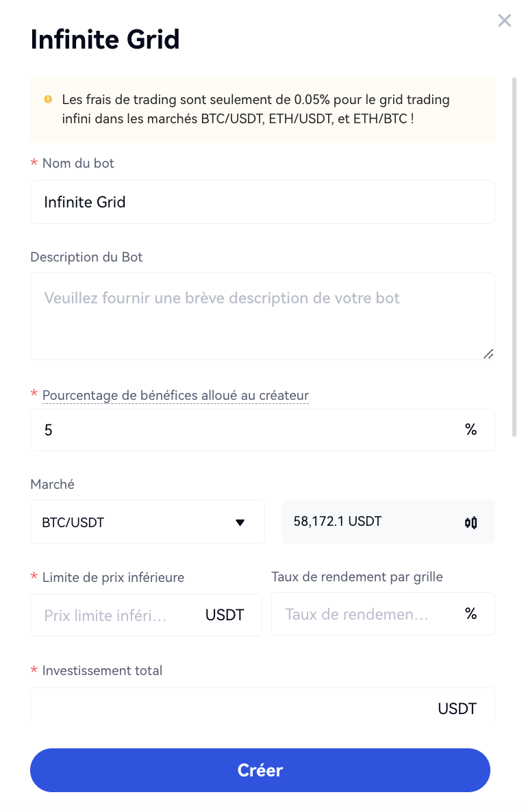Click the Pourcentage de bénéfices tooltip label
This screenshot has height=812, width=526.
[x=175, y=395]
